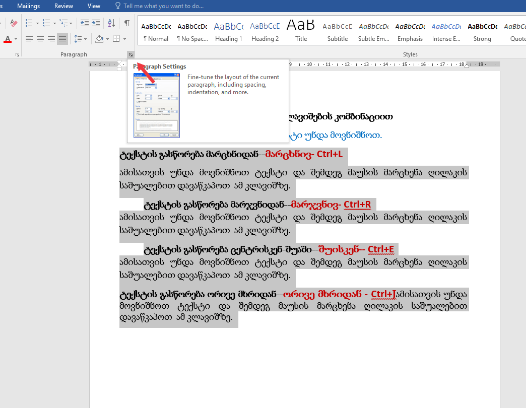The height and width of the screenshot is (408, 526).
Task: Click the red text "Ctrl+J" in the document
Action: 383,294
